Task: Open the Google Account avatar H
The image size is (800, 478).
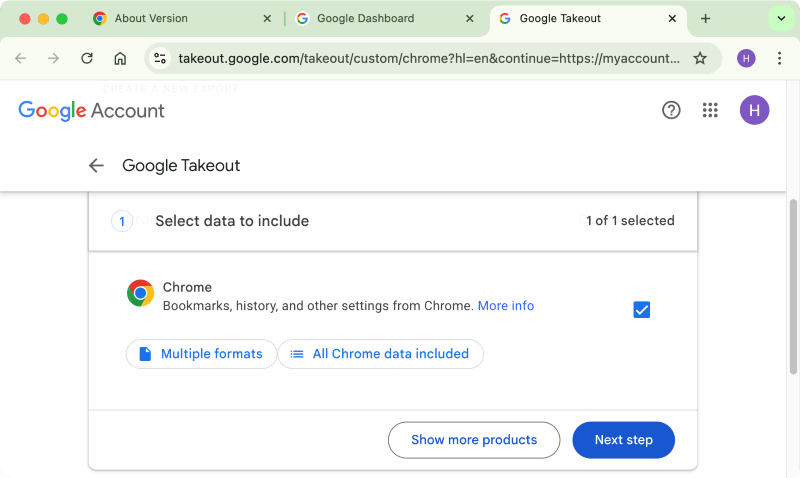Action: [754, 110]
